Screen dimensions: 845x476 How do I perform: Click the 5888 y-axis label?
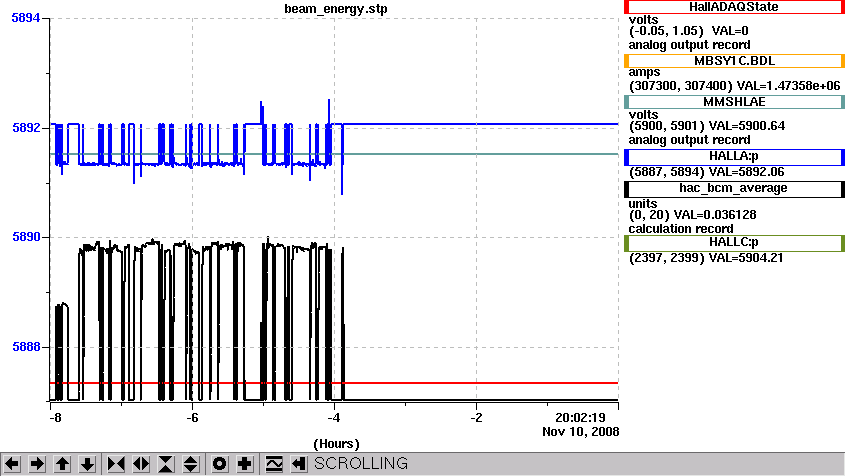26,347
